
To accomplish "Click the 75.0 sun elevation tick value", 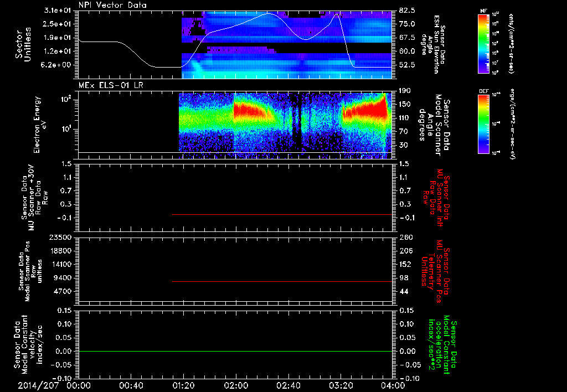I will pyautogui.click(x=407, y=24).
